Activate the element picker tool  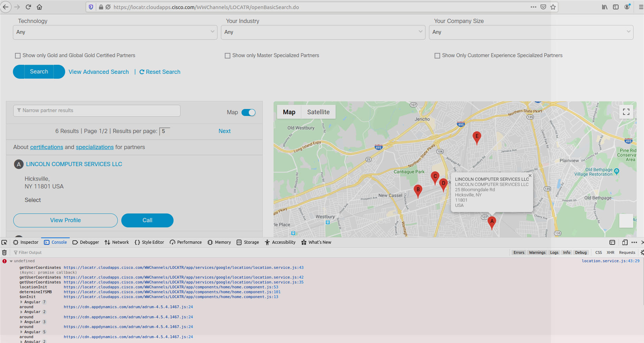[4, 242]
